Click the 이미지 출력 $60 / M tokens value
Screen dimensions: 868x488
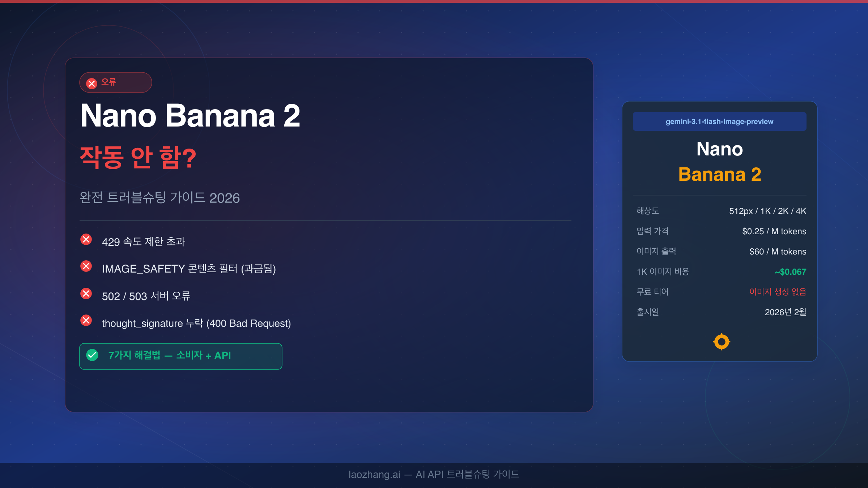pyautogui.click(x=778, y=252)
